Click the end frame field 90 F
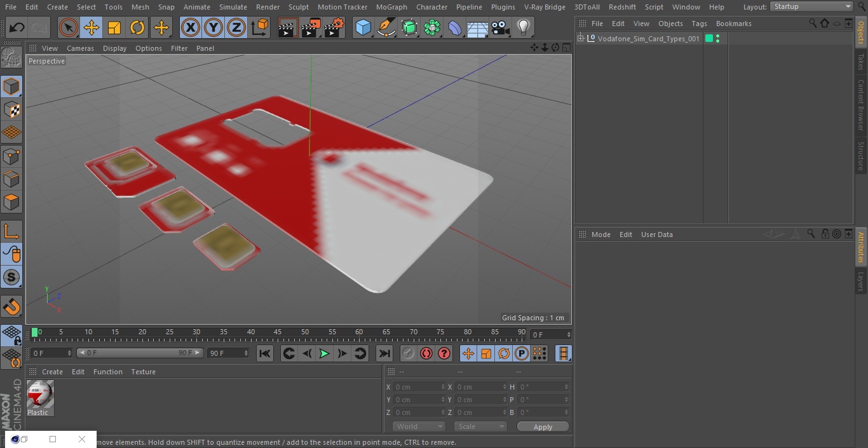The width and height of the screenshot is (868, 448). 228,353
